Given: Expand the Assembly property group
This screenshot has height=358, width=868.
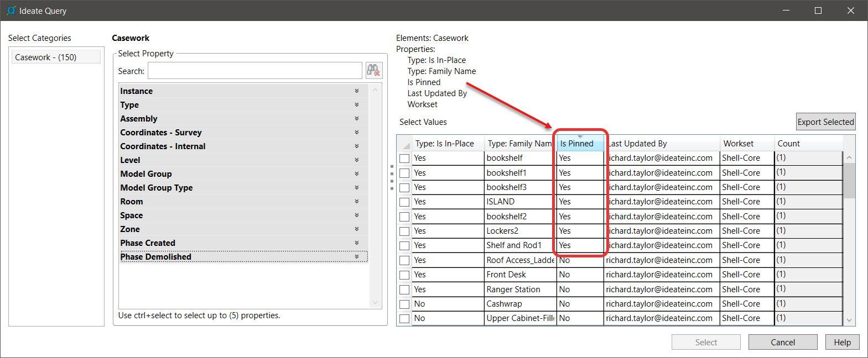Looking at the screenshot, I should 357,118.
